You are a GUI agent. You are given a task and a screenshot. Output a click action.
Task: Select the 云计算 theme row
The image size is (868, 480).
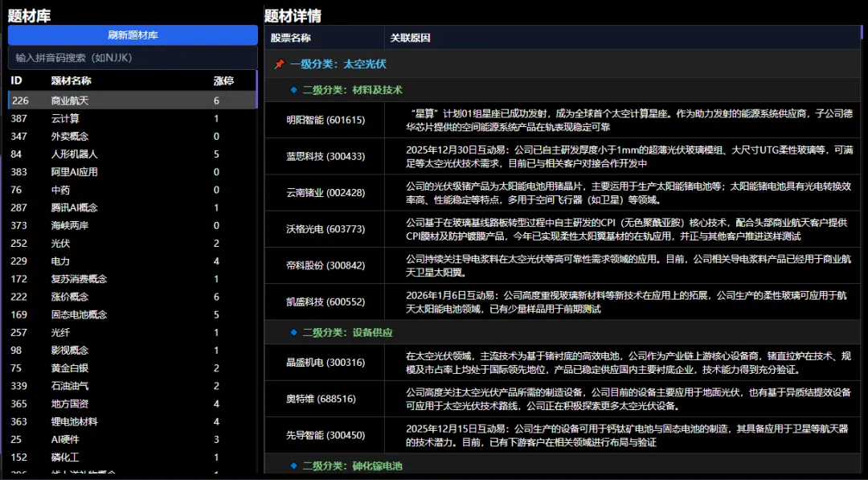(133, 118)
